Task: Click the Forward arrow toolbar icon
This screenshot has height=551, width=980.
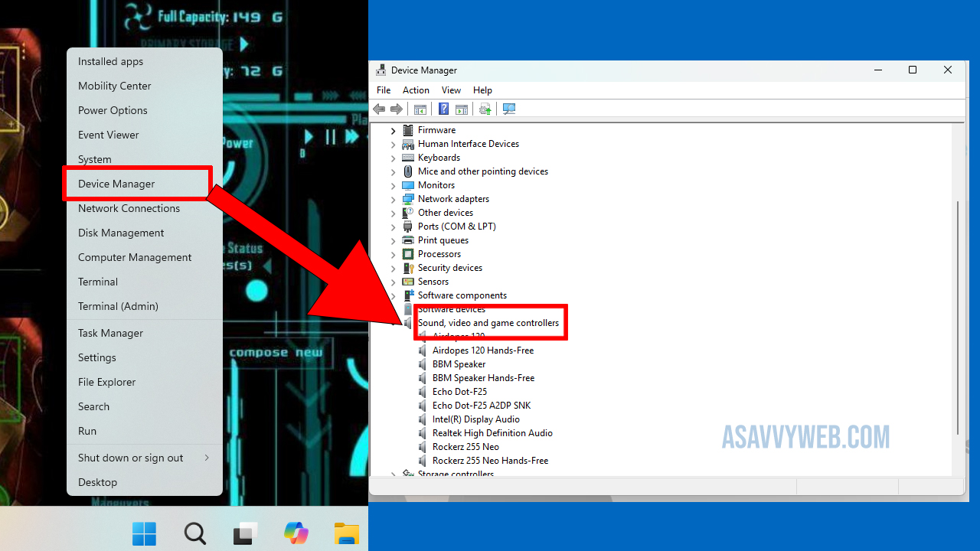Action: [x=397, y=109]
